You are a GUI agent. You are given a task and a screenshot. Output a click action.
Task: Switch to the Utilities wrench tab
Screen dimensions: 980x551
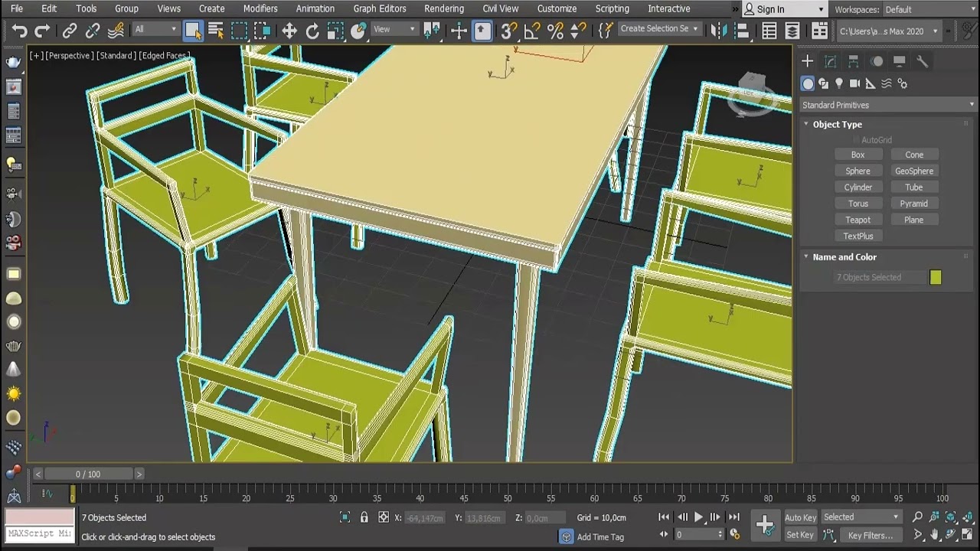coord(922,61)
